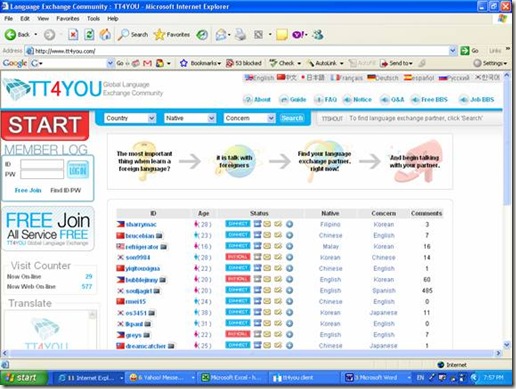The height and width of the screenshot is (389, 516).
Task: Click the Print icon
Action: coord(241,34)
